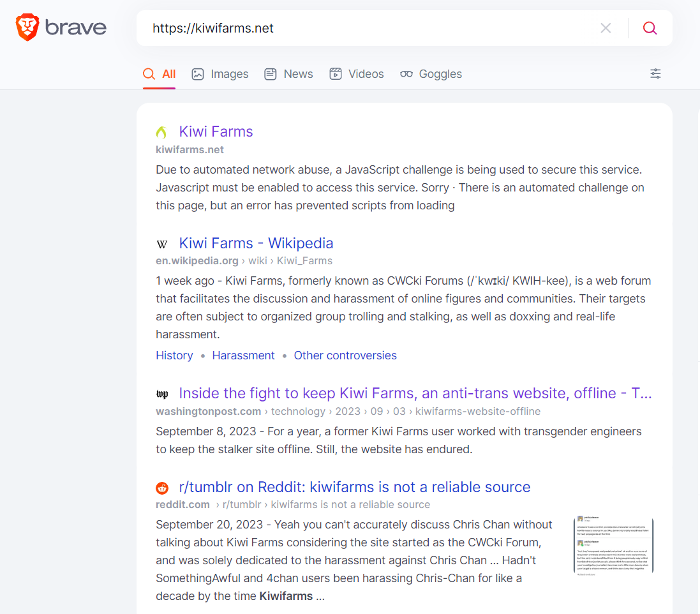The image size is (700, 614).
Task: Open the r/tumblr Reddit result
Action: [354, 487]
